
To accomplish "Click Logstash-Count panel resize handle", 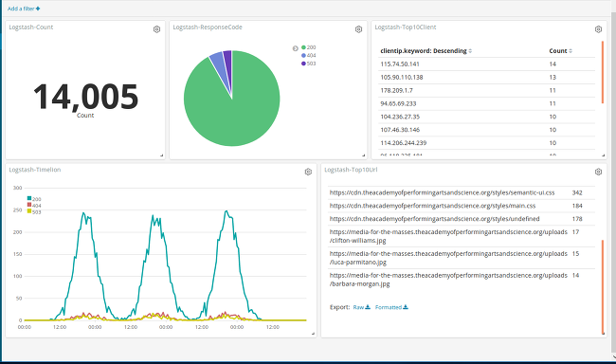I will coord(161,155).
